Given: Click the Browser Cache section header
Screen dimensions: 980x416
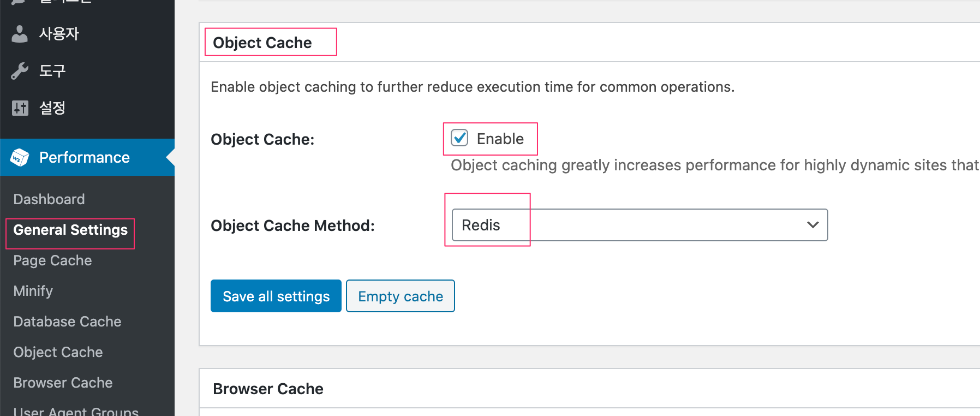Looking at the screenshot, I should (268, 389).
